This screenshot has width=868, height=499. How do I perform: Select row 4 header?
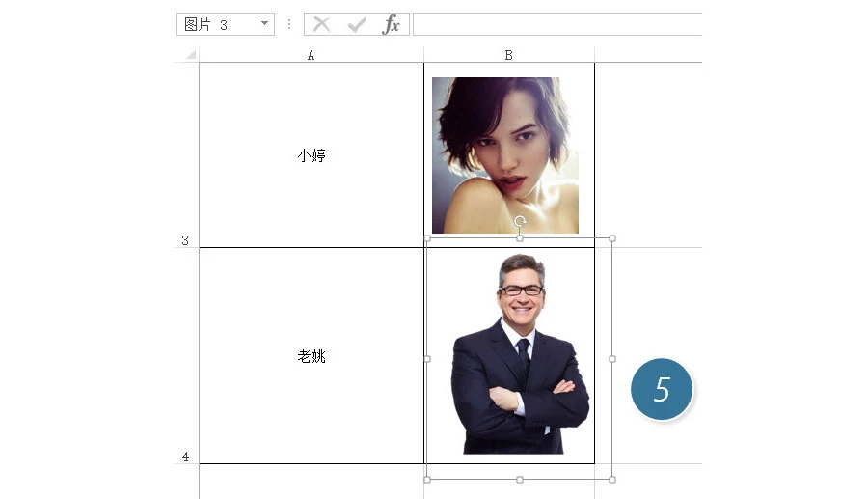click(185, 355)
